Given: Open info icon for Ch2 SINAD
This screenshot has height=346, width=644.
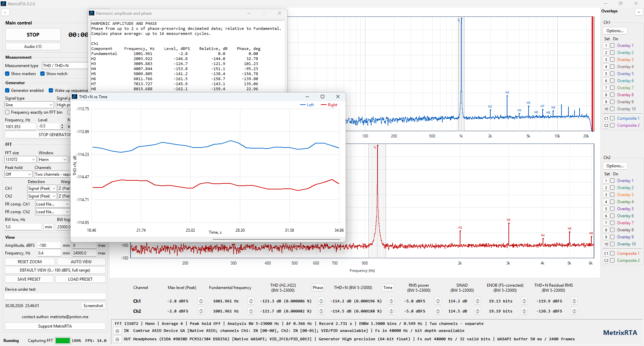Looking at the screenshot, I should (x=478, y=311).
